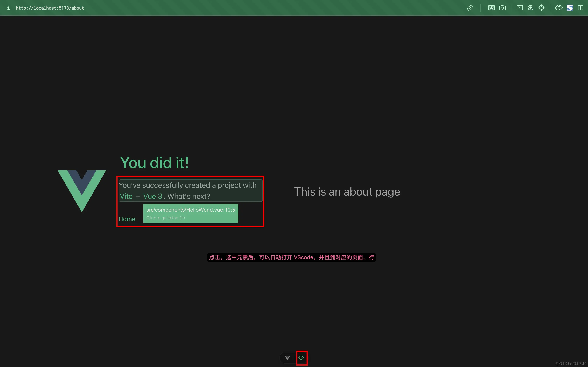Navigate using the Home link
The width and height of the screenshot is (588, 367).
click(x=127, y=219)
